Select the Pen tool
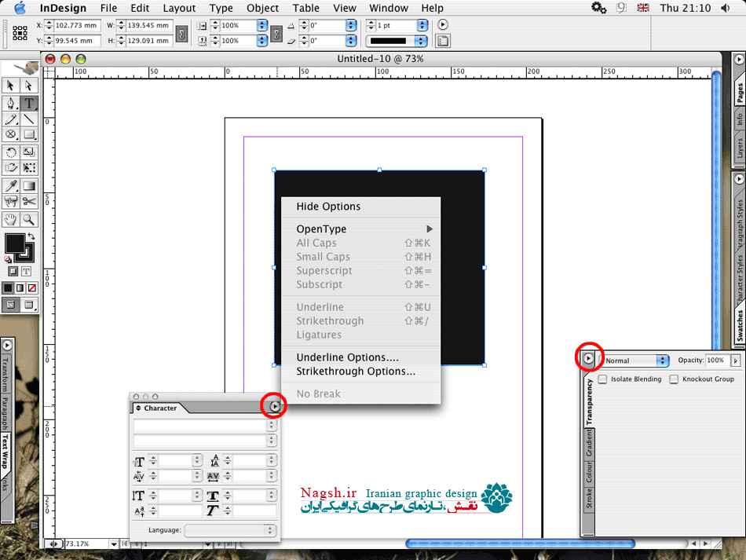This screenshot has width=746, height=560. tap(10, 103)
